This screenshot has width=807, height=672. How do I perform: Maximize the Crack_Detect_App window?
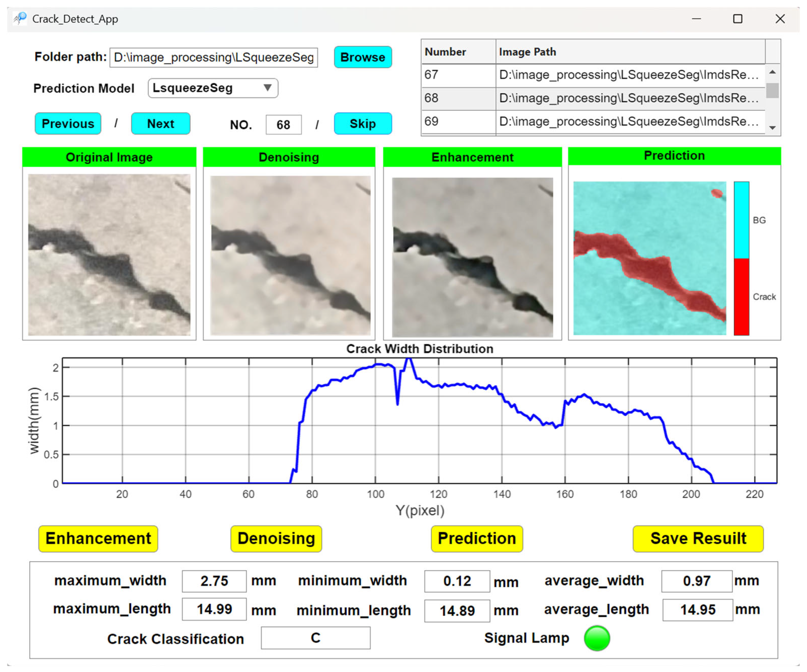pyautogui.click(x=737, y=19)
